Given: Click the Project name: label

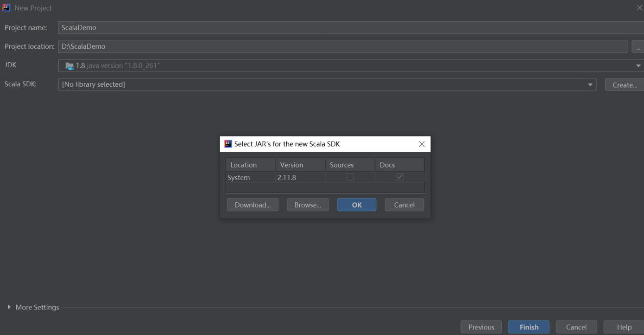Looking at the screenshot, I should 26,27.
